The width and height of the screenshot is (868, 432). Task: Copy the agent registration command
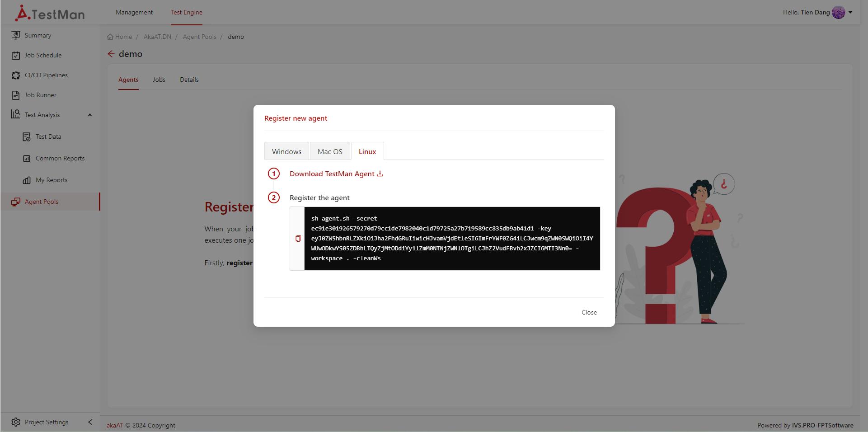coord(298,239)
